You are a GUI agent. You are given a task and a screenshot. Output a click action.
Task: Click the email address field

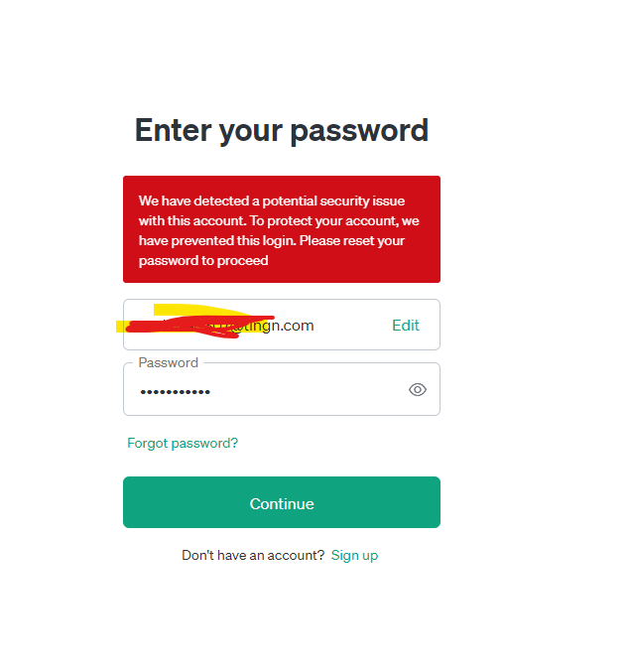click(x=282, y=325)
